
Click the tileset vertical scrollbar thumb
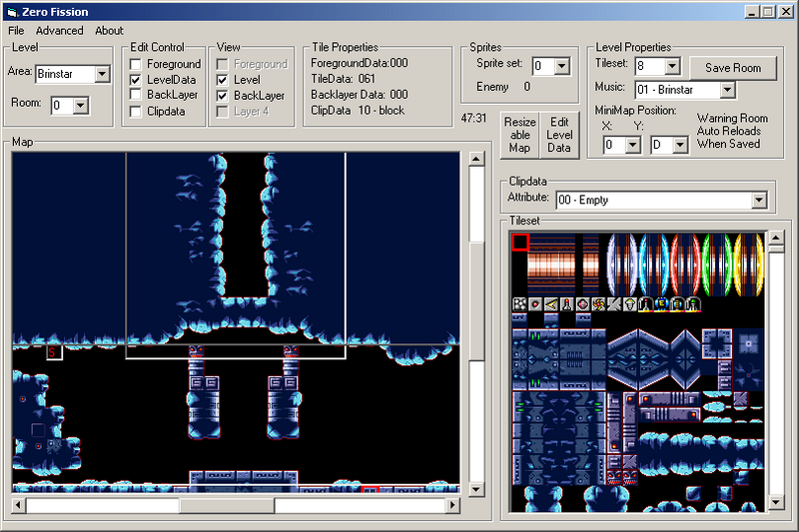tap(776, 249)
